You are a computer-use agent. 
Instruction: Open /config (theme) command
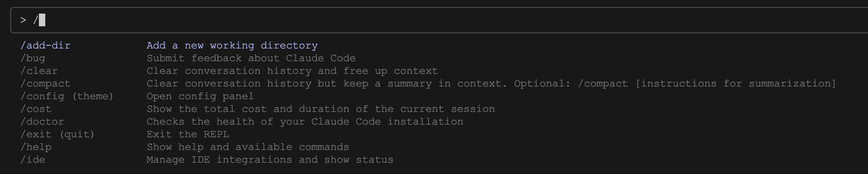(x=67, y=96)
